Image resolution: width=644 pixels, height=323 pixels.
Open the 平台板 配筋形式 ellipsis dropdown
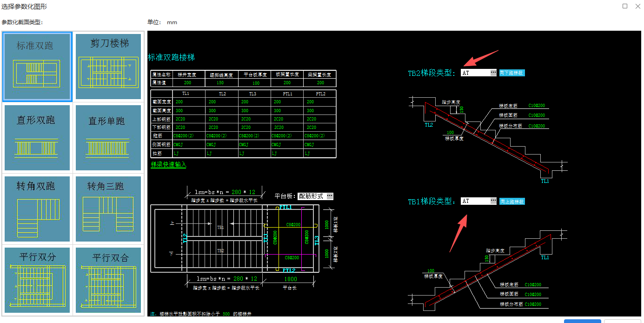(330, 196)
